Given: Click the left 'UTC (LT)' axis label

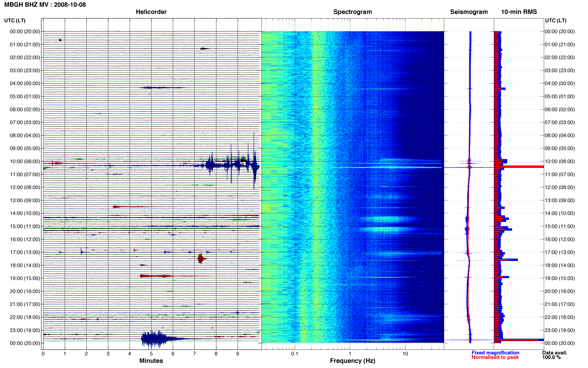Looking at the screenshot, I should [15, 20].
